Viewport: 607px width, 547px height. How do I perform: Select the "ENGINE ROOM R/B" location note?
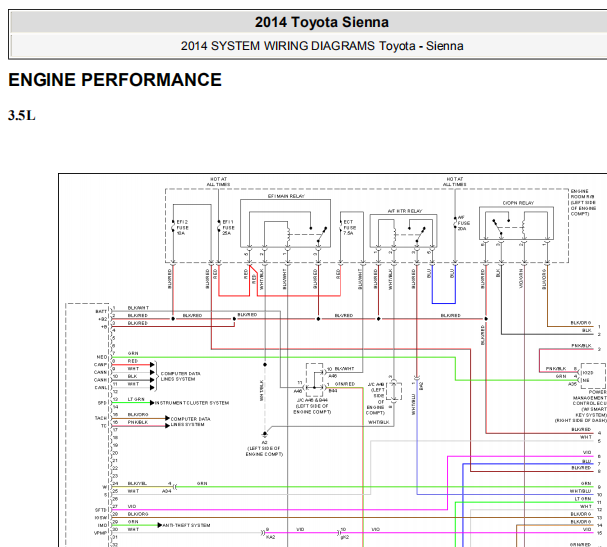[x=583, y=202]
